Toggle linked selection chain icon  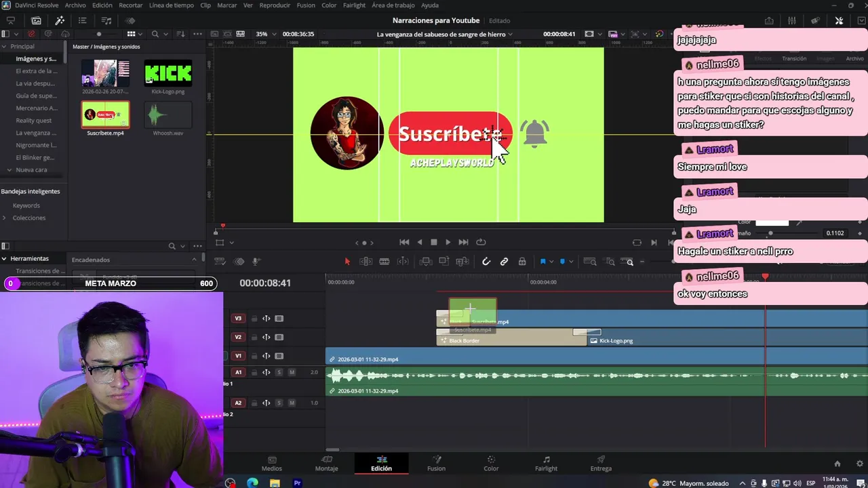click(504, 262)
